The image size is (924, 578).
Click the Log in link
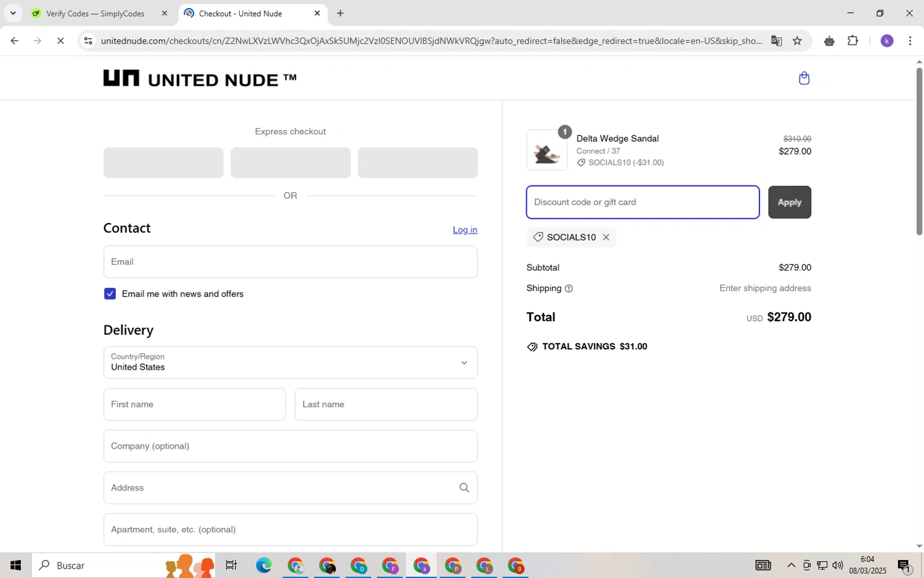pyautogui.click(x=465, y=230)
